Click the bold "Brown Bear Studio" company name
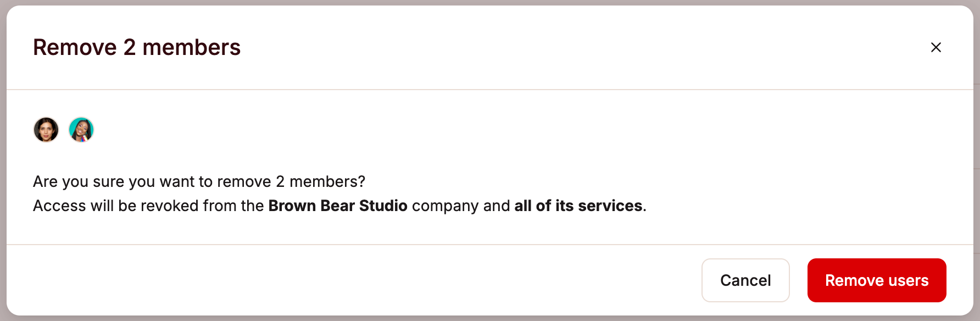Screen dimensions: 980x321 (x=338, y=206)
